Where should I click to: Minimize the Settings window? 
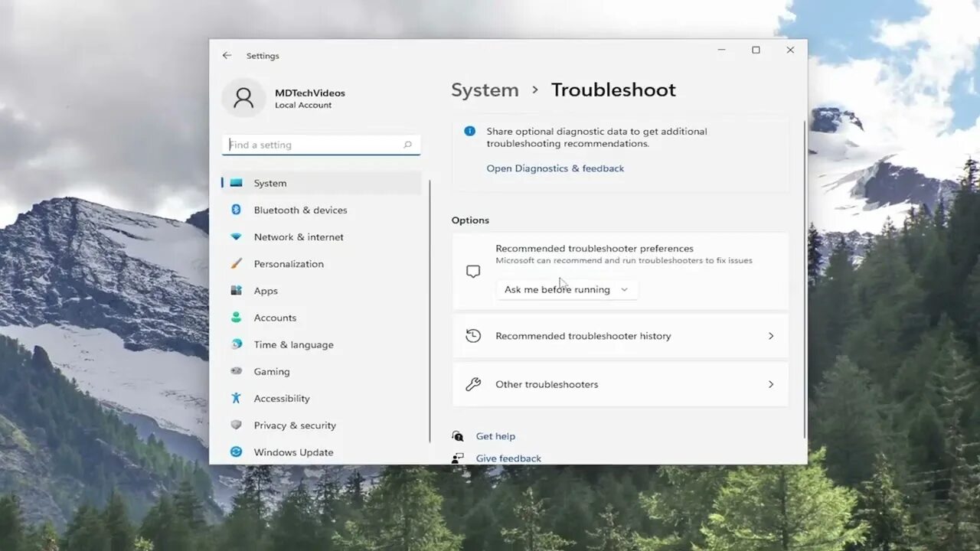[721, 50]
